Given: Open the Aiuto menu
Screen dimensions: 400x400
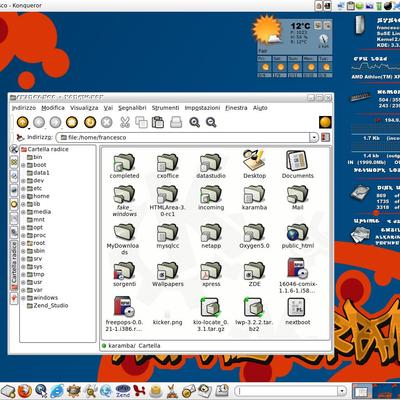Looking at the screenshot, I should [x=260, y=108].
